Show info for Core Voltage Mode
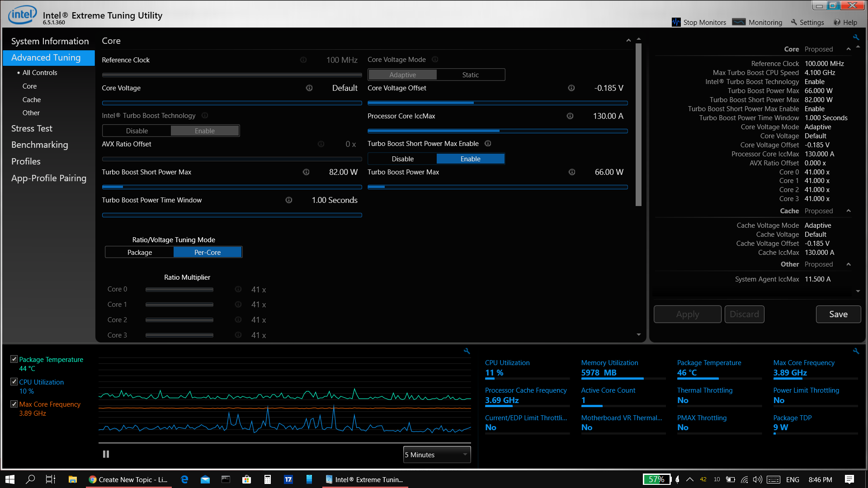 click(435, 59)
